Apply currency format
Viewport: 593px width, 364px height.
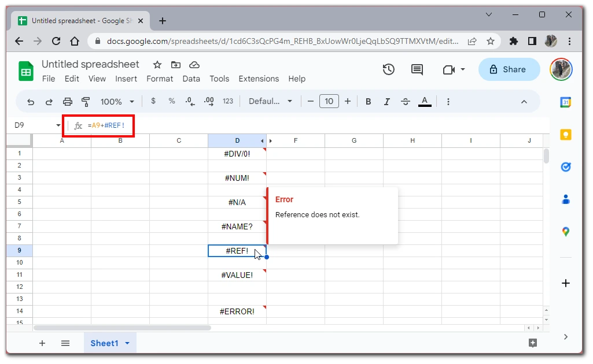tap(153, 101)
